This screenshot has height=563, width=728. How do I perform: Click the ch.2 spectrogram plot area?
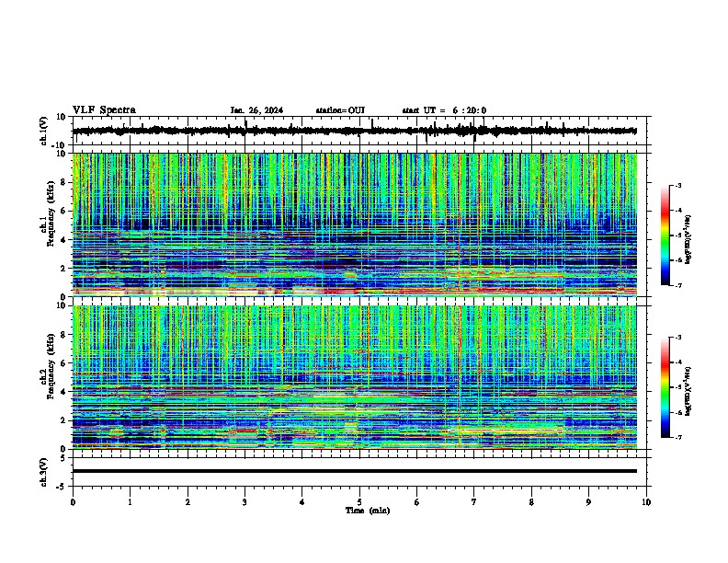click(x=354, y=377)
